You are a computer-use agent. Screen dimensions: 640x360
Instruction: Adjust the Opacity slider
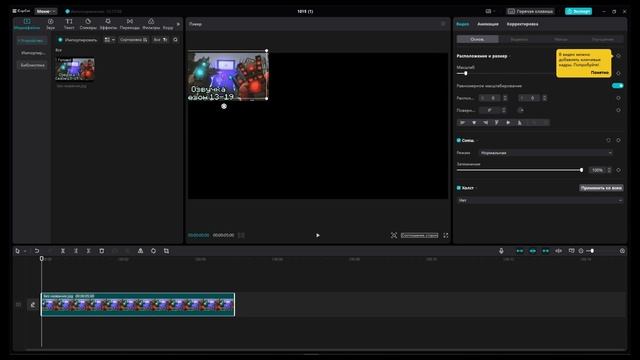520,170
